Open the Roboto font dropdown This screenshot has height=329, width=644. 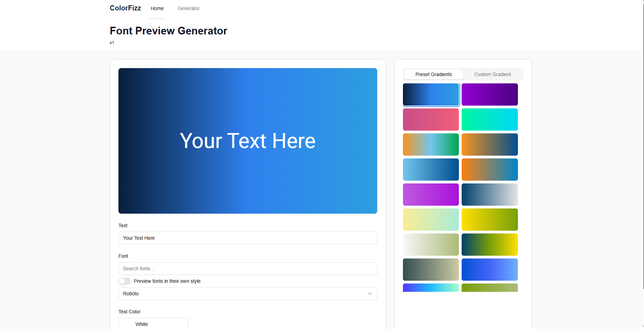(248, 294)
